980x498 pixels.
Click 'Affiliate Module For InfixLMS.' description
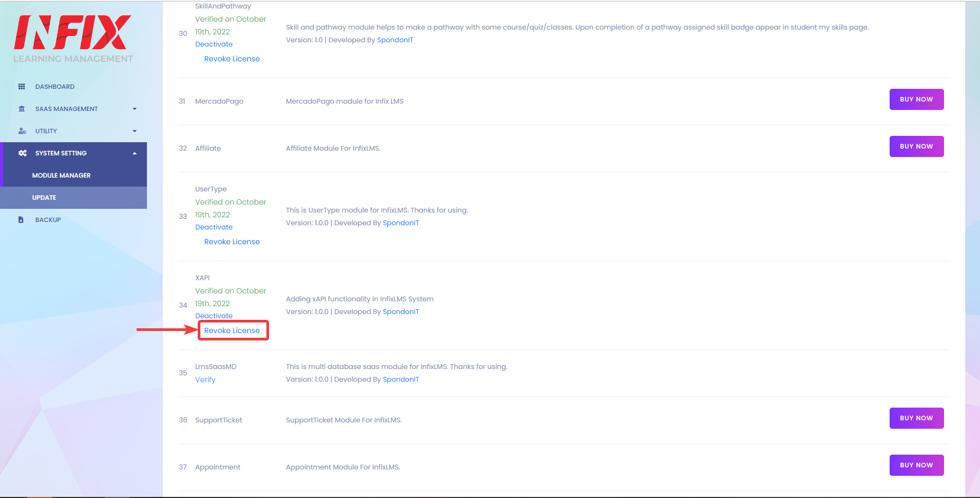tap(333, 149)
